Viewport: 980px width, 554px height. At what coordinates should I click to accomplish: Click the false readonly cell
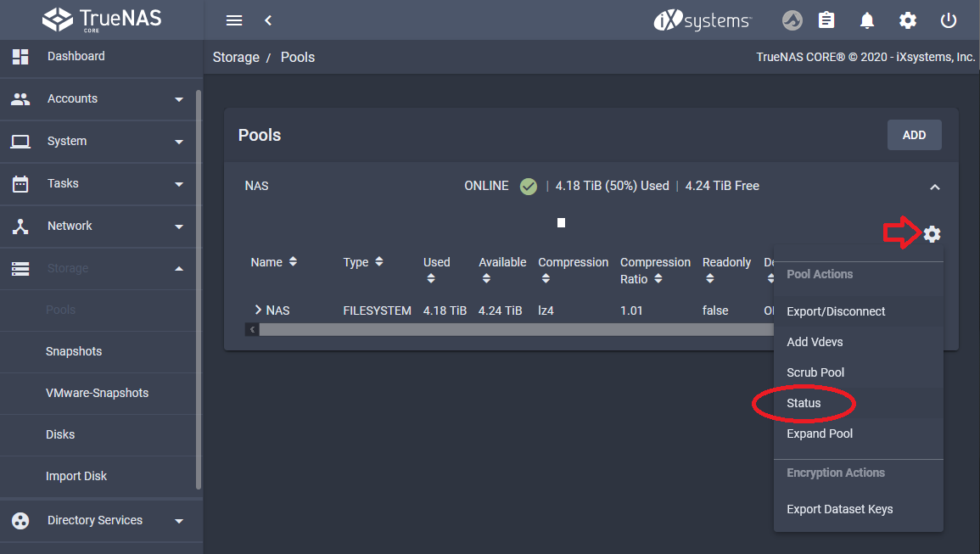715,311
